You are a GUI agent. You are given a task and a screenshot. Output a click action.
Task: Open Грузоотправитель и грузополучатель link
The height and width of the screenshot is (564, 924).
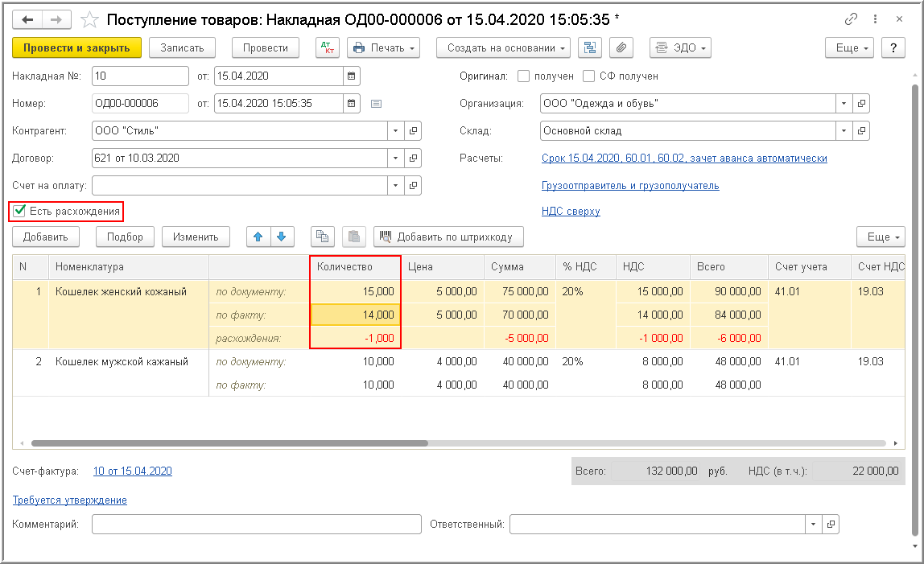coord(630,186)
